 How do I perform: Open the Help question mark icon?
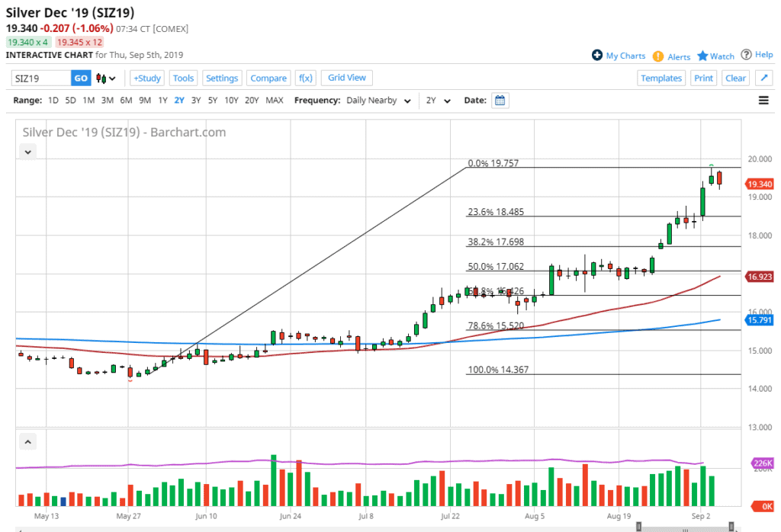click(x=756, y=55)
